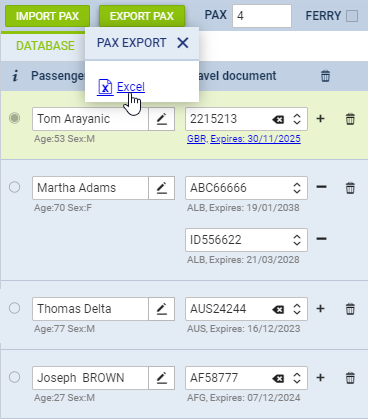Open document dropdown for 2215213
The image size is (368, 419).
pos(297,119)
